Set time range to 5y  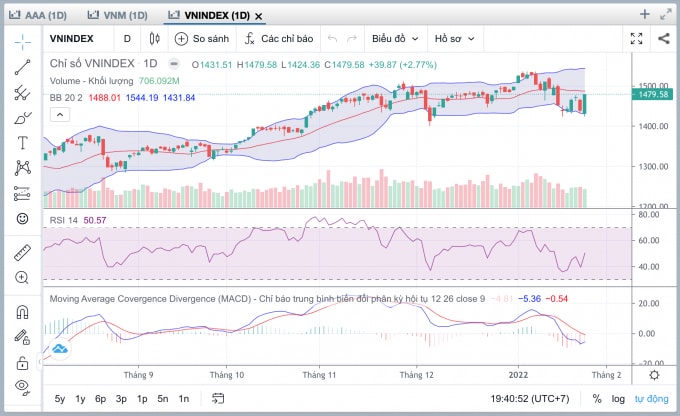pyautogui.click(x=60, y=399)
